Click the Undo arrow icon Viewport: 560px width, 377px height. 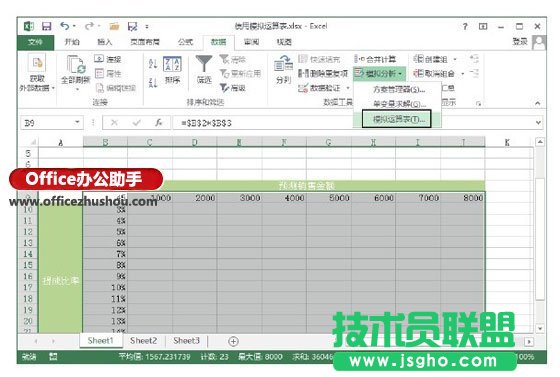[65, 26]
